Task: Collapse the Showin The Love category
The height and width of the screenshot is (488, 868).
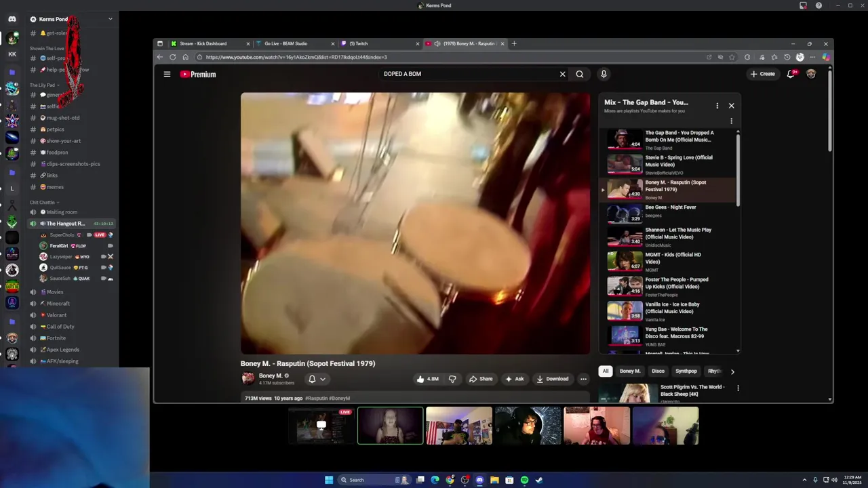Action: (x=47, y=48)
